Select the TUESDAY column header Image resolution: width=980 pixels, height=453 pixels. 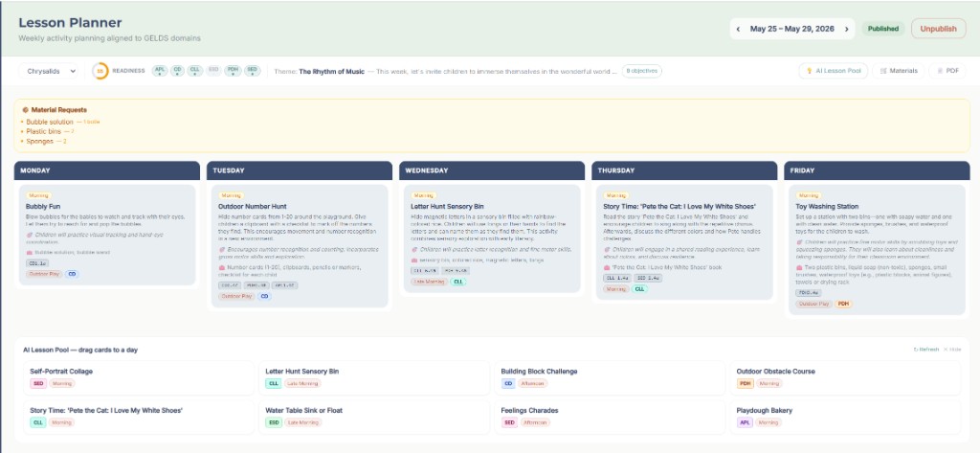pyautogui.click(x=300, y=170)
